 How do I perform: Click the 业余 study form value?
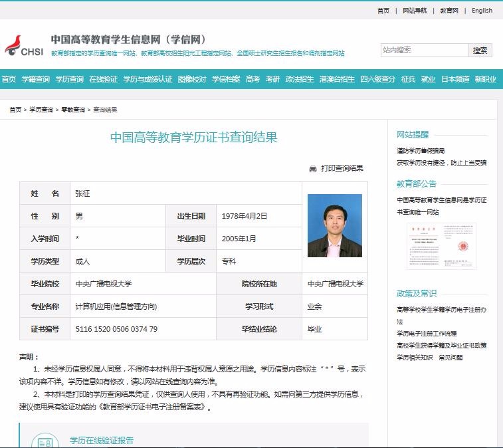314,306
